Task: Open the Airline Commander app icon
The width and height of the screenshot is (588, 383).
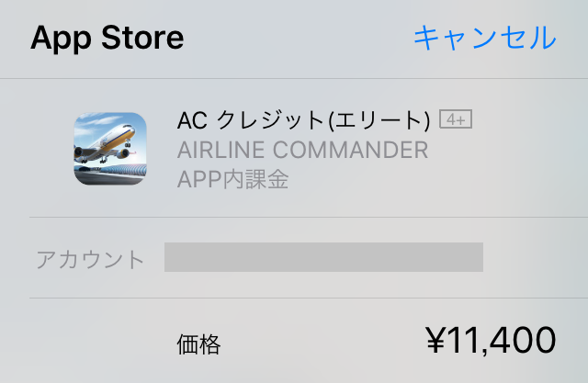Action: [110, 149]
